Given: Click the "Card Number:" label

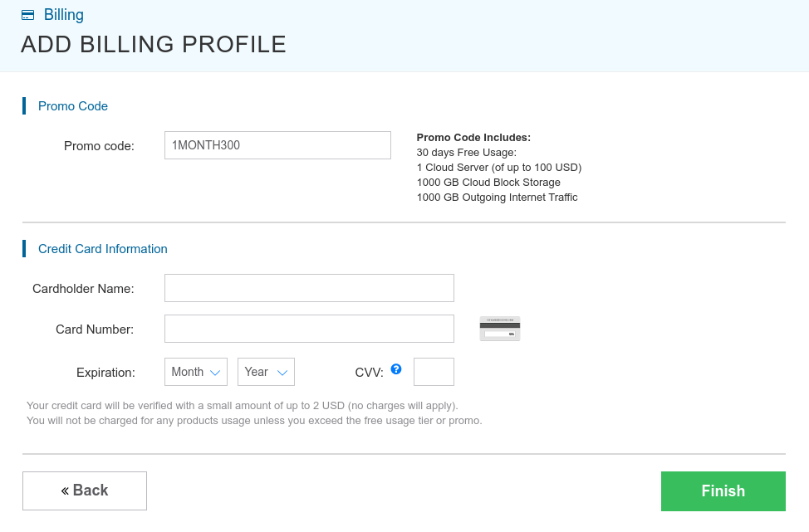Looking at the screenshot, I should coord(95,329).
